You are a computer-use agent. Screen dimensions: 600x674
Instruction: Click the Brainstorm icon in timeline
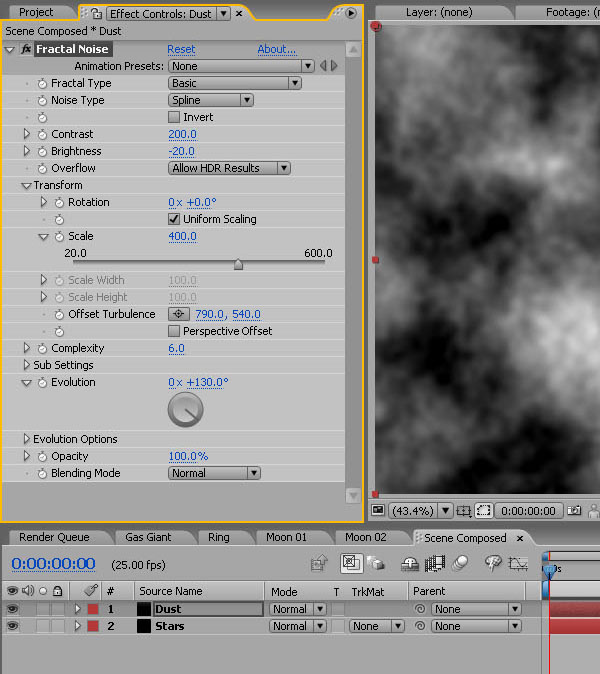(x=492, y=564)
